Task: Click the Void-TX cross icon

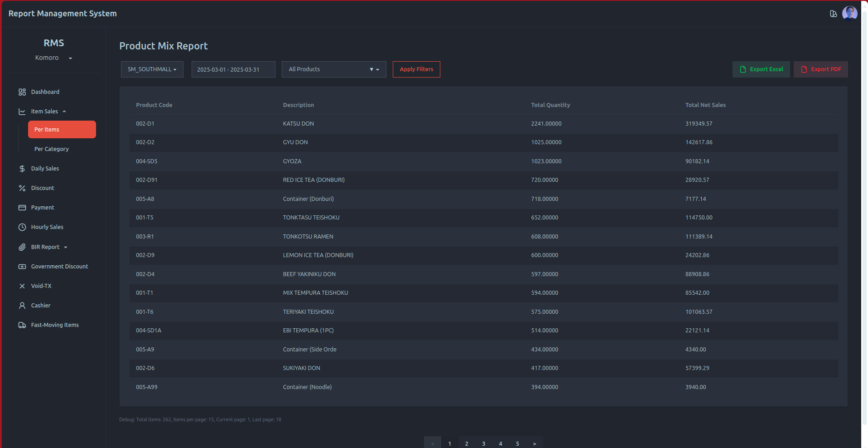Action: [22, 286]
